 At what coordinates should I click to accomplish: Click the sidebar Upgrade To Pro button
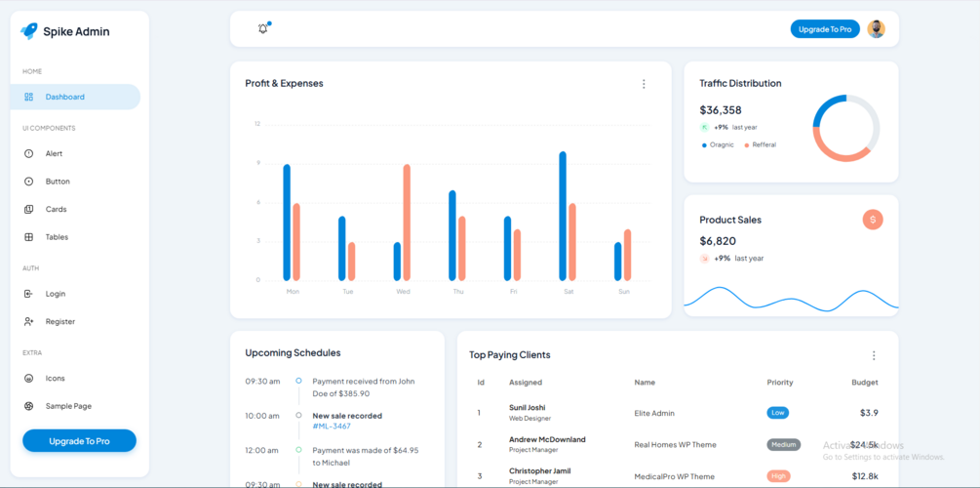pyautogui.click(x=79, y=441)
